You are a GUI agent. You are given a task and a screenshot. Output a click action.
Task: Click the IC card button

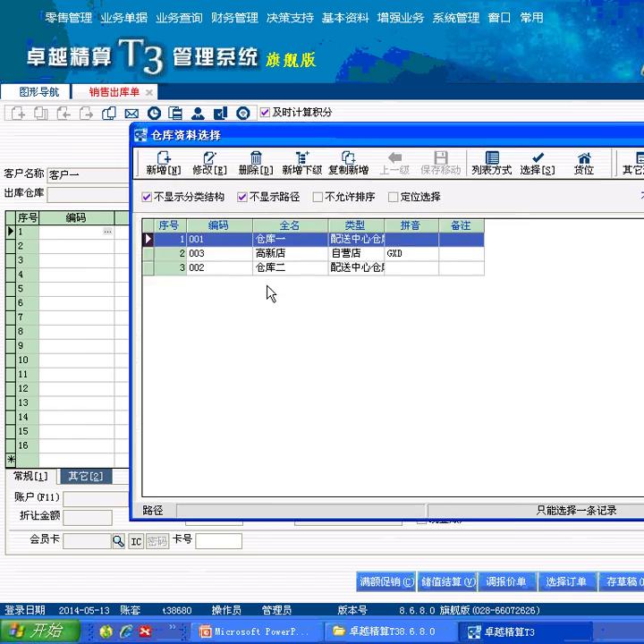pos(136,541)
